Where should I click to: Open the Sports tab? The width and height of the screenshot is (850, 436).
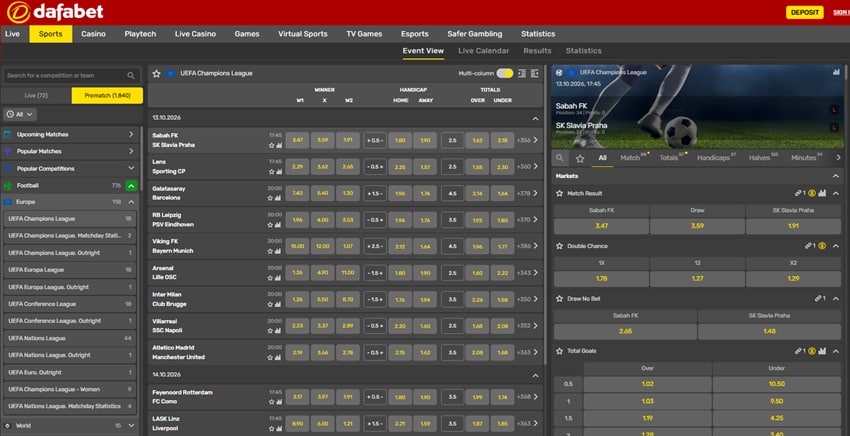pos(50,34)
